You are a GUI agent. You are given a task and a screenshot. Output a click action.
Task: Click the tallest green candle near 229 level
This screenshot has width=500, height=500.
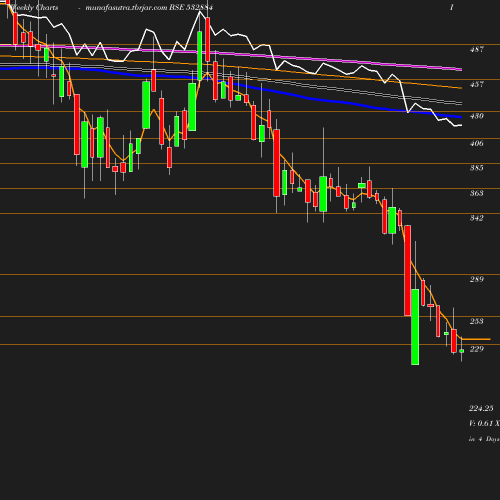[x=415, y=327]
